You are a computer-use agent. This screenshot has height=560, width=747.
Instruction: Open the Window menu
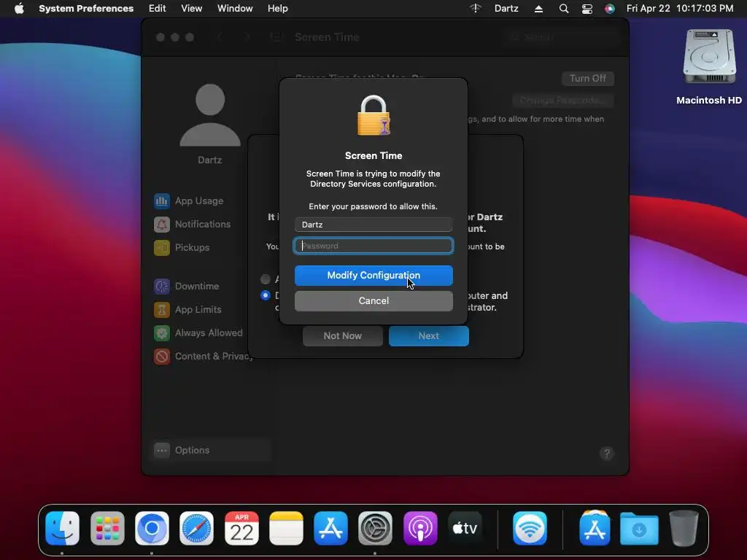[235, 8]
